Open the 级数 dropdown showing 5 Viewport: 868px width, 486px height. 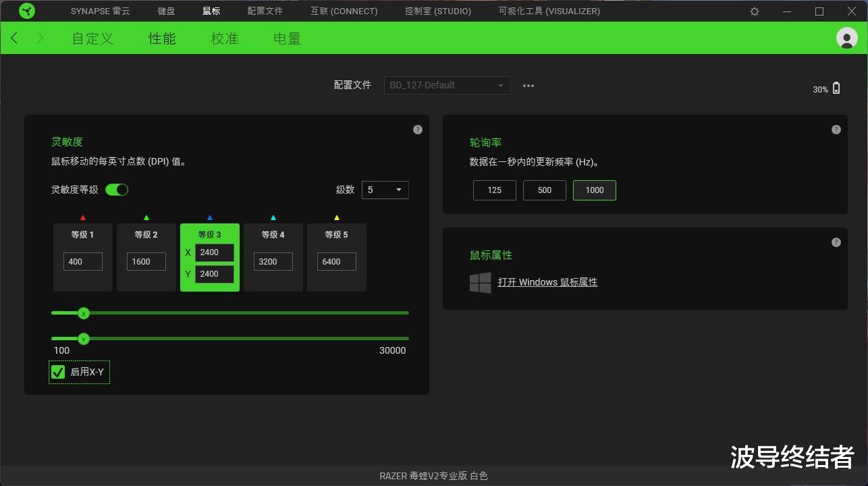(385, 190)
